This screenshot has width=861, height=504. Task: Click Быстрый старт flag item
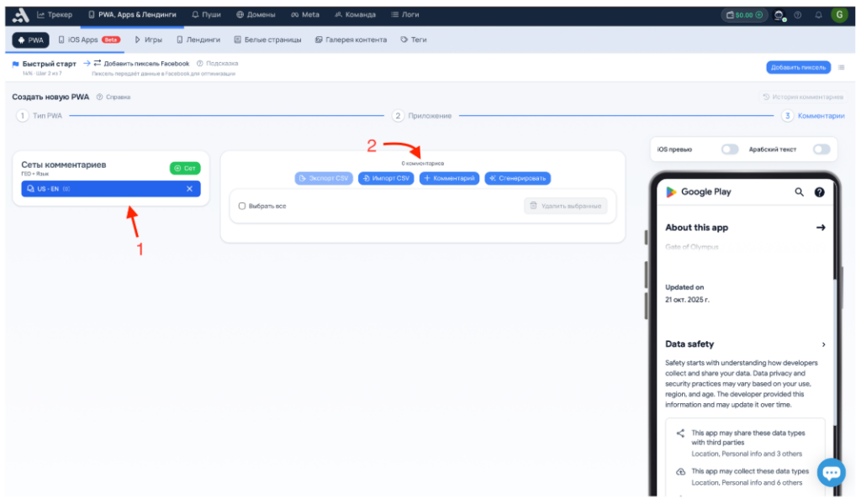click(x=44, y=64)
